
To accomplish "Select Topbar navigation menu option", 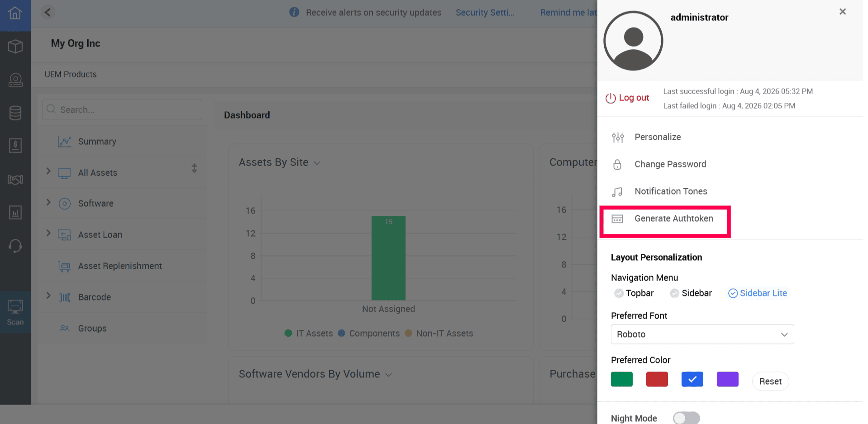I will pos(634,293).
